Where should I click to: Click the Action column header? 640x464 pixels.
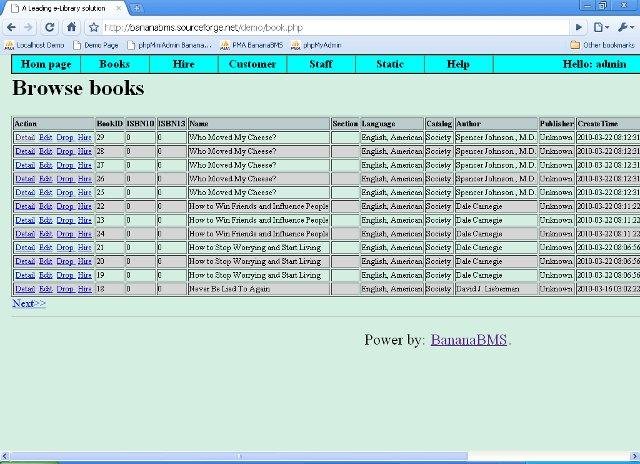[53, 123]
